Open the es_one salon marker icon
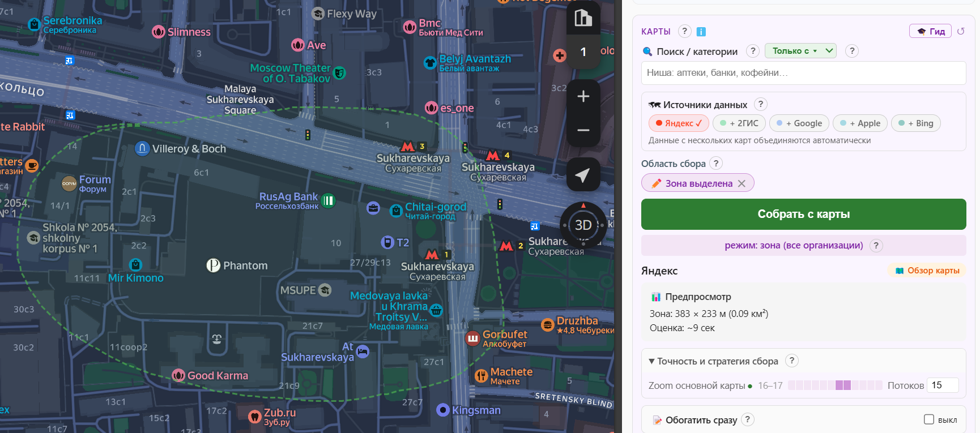The height and width of the screenshot is (433, 980). pos(431,108)
